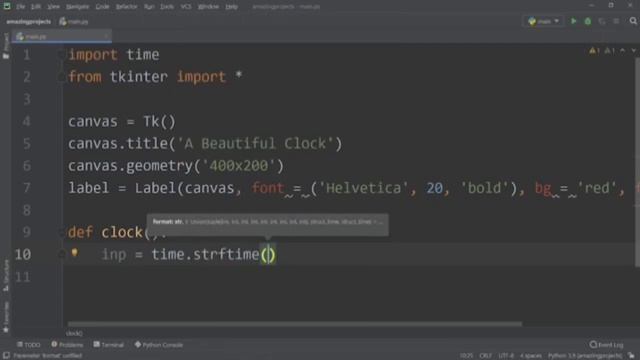Open the Favorites tool window sidebar button
The image size is (640, 360).
tap(6, 317)
